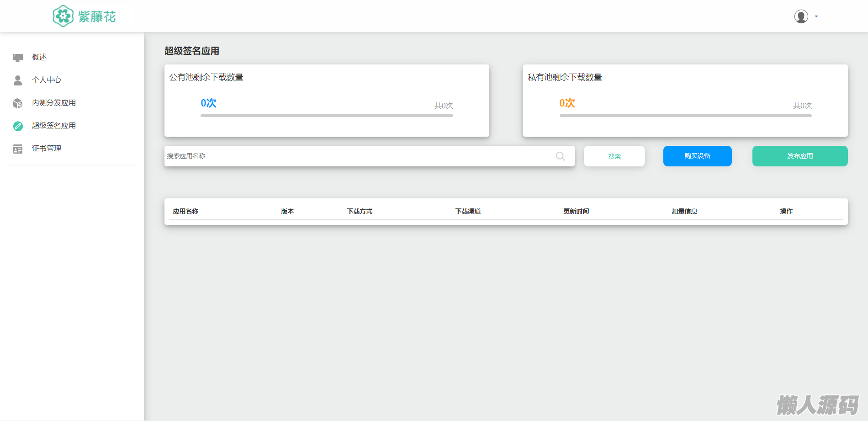Focus the 搜索应用名称 input field
Viewport: 868px width, 421px height.
click(356, 156)
